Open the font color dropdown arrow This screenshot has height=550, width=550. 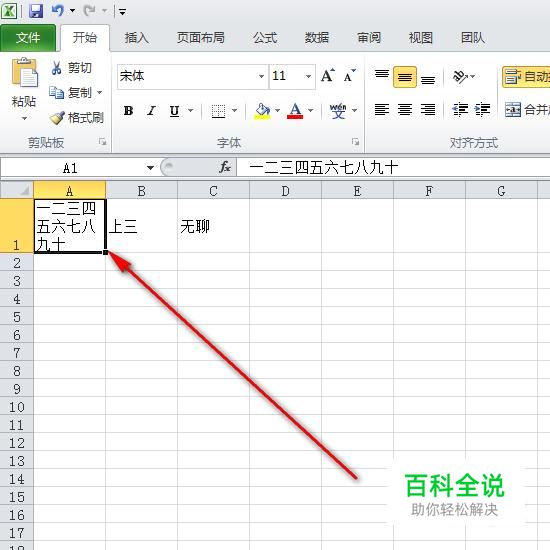[x=311, y=111]
